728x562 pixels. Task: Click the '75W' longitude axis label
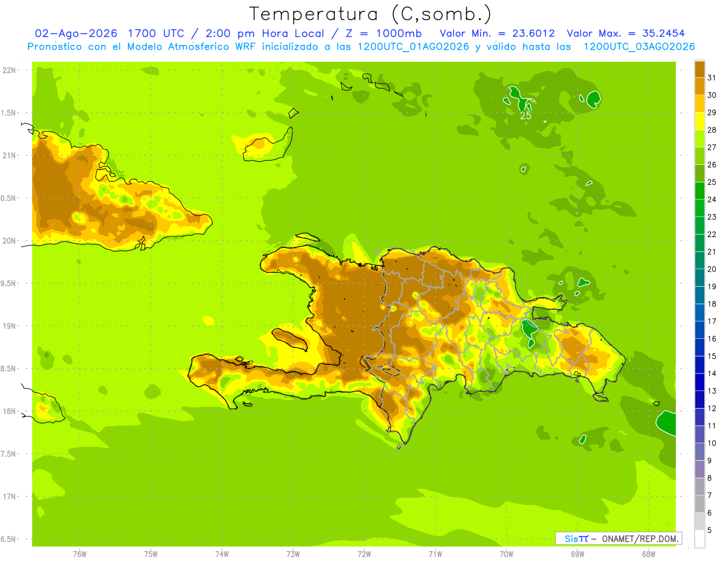tap(151, 554)
